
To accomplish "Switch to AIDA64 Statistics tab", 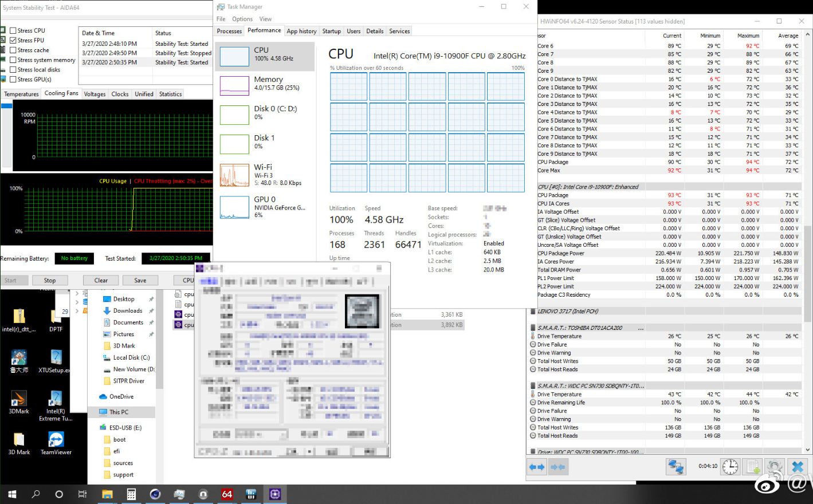I will [x=170, y=94].
